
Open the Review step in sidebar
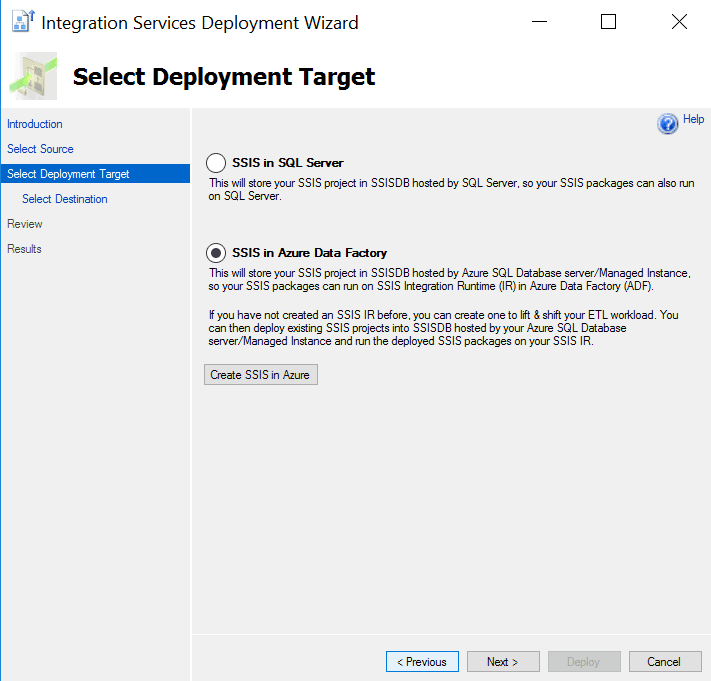point(25,224)
